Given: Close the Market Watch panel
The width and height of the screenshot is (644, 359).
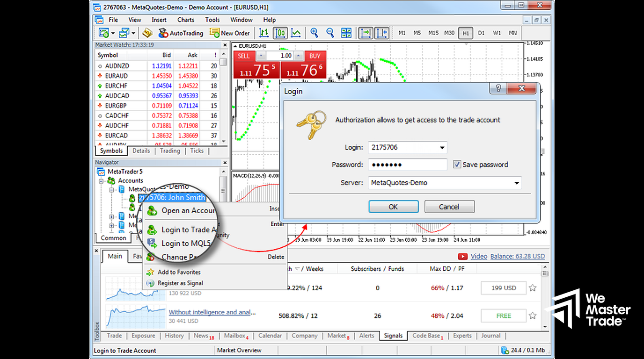Looking at the screenshot, I should coord(225,45).
